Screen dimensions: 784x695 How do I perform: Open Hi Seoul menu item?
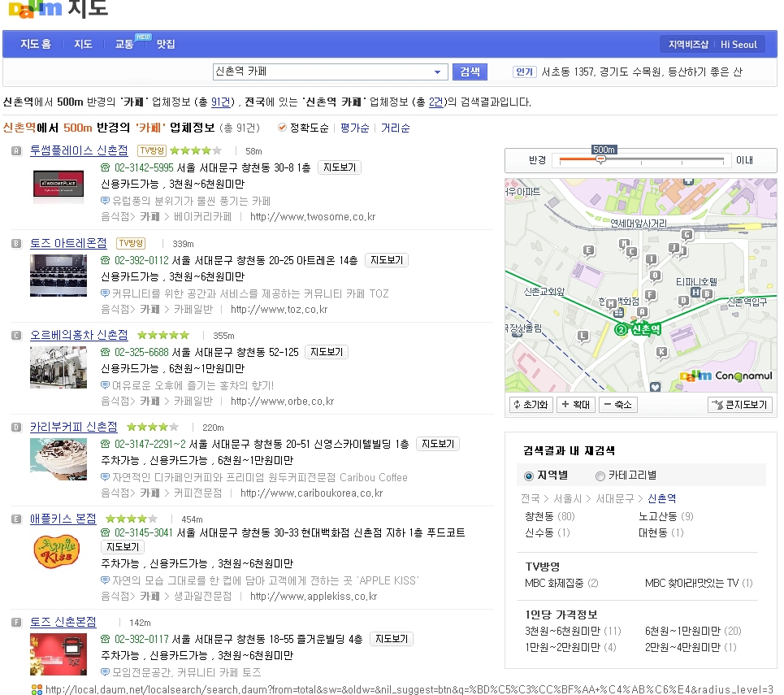[x=739, y=45]
